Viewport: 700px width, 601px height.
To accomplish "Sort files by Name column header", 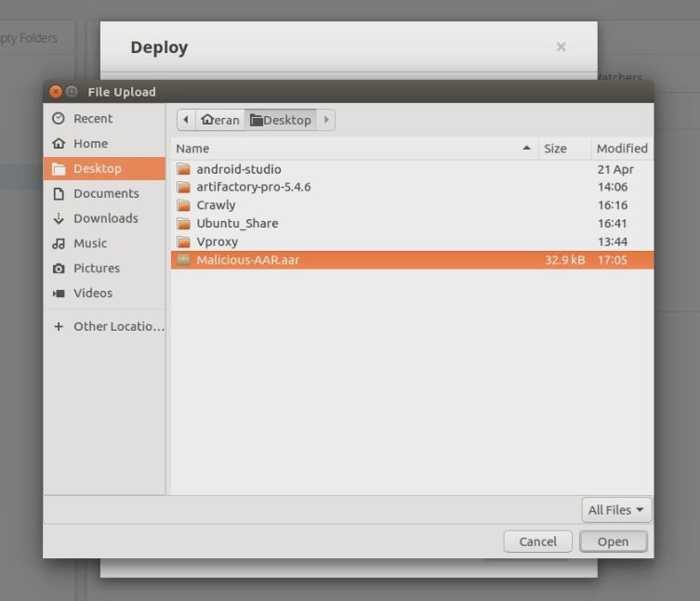I will tap(353, 149).
